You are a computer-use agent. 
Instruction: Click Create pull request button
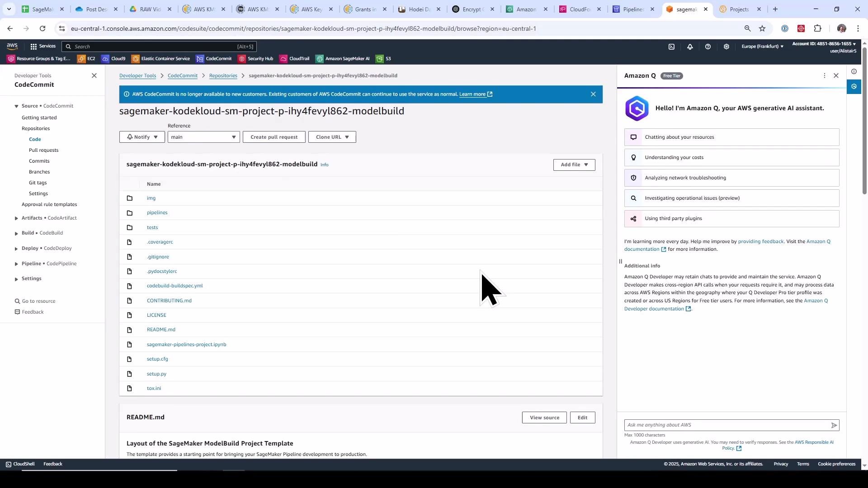[x=274, y=137]
